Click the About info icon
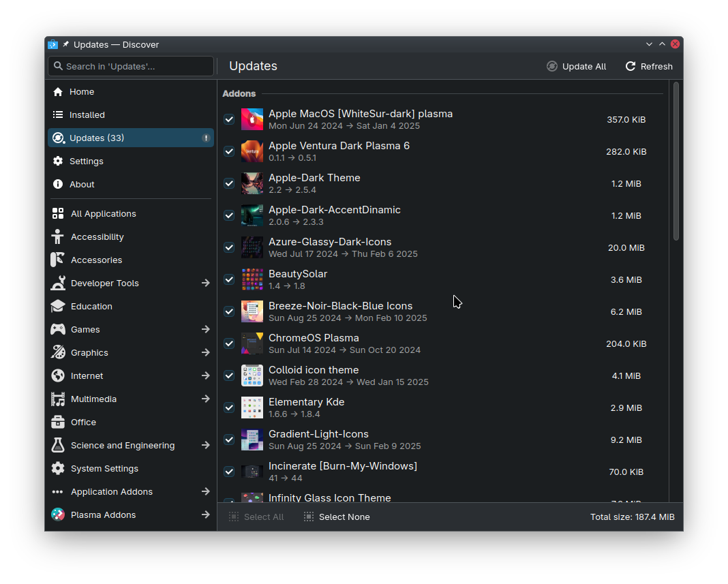Image resolution: width=728 pixels, height=584 pixels. coord(58,184)
